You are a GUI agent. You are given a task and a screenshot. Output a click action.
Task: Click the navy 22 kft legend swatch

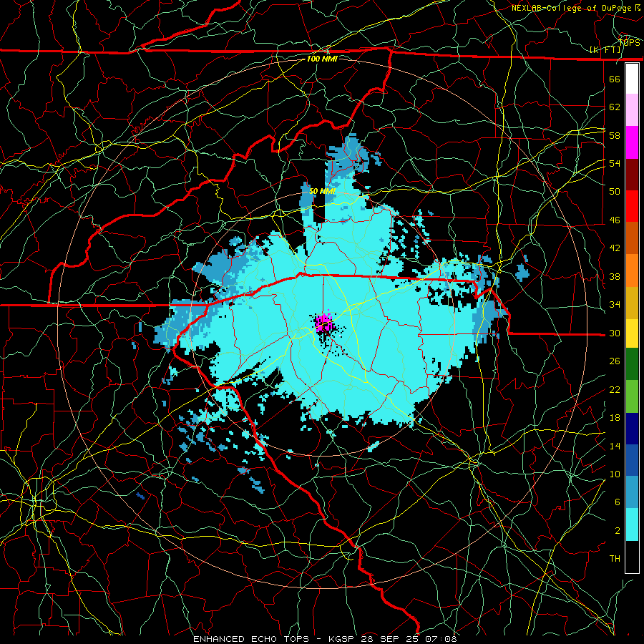[632, 429]
